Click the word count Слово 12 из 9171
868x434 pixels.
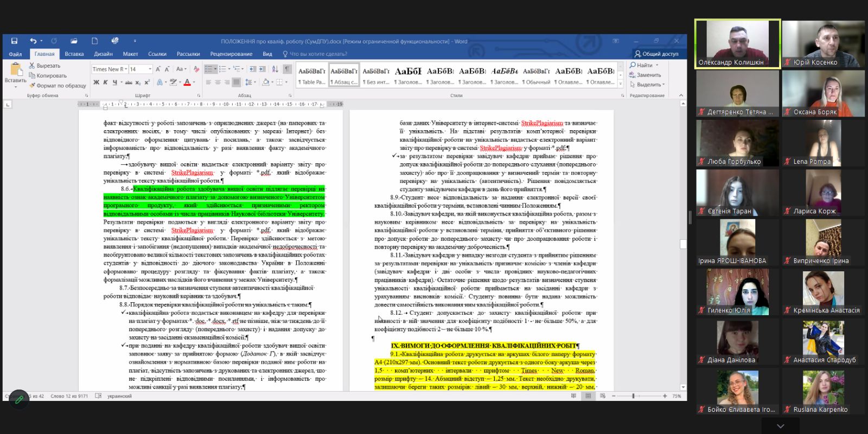tap(69, 396)
